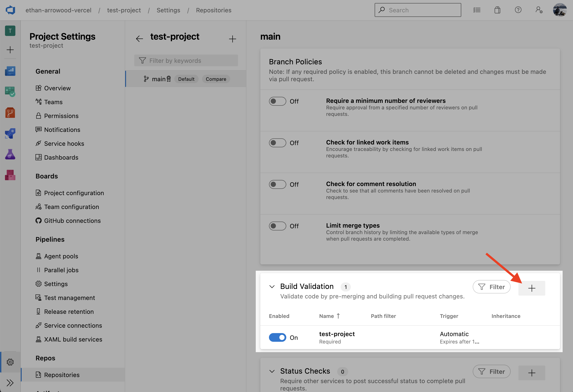This screenshot has height=392, width=573.
Task: Collapse the left sidebar with the chevron
Action: coord(10,383)
